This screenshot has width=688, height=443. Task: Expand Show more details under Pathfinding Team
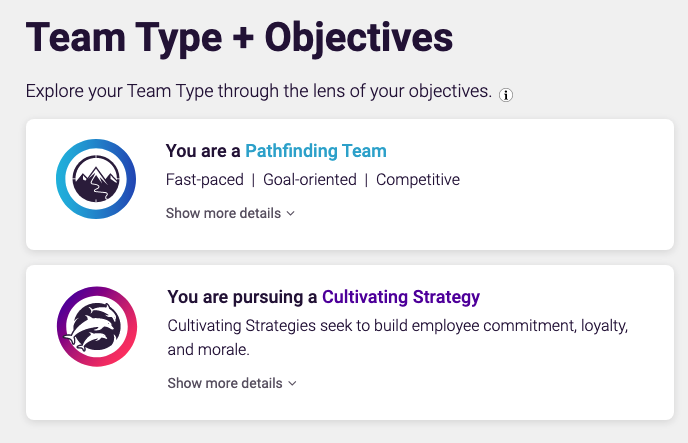pyautogui.click(x=230, y=213)
